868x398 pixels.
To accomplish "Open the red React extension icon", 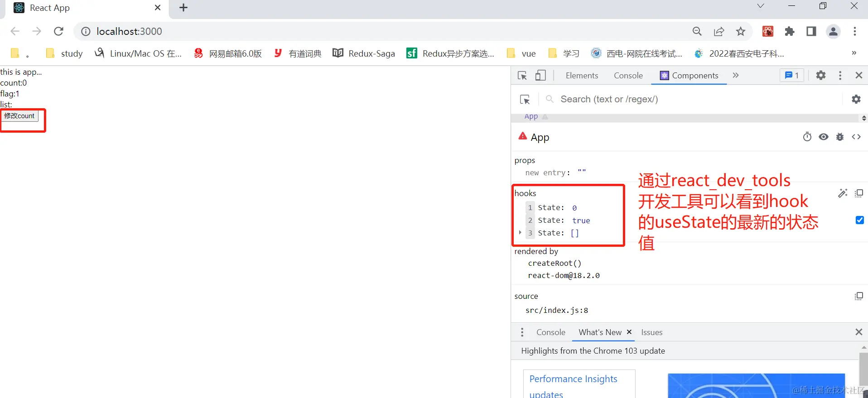I will coord(768,31).
